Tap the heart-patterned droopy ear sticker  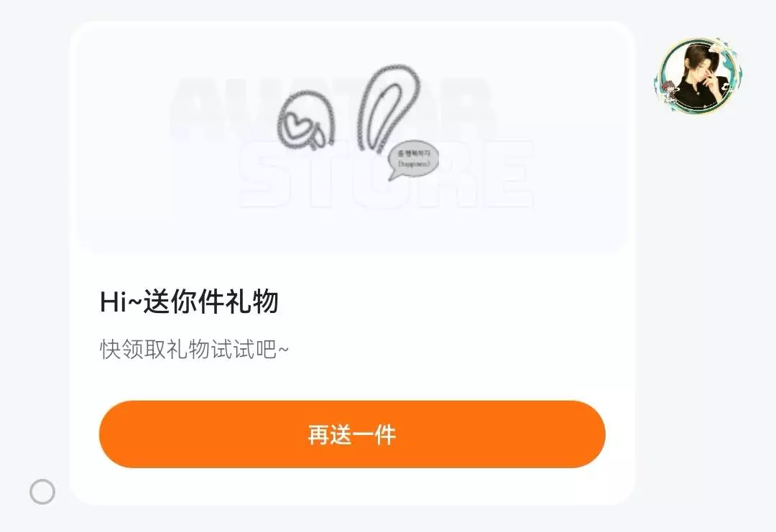click(x=307, y=118)
